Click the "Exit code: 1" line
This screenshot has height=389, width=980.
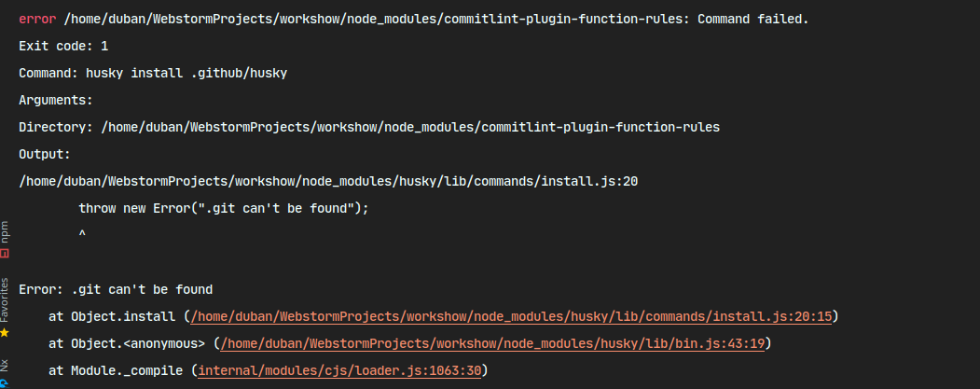(63, 46)
